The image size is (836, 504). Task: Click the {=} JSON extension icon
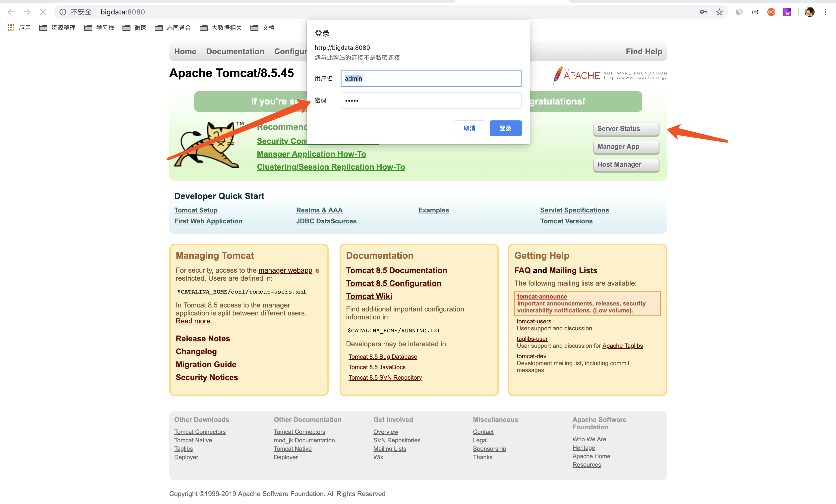755,12
